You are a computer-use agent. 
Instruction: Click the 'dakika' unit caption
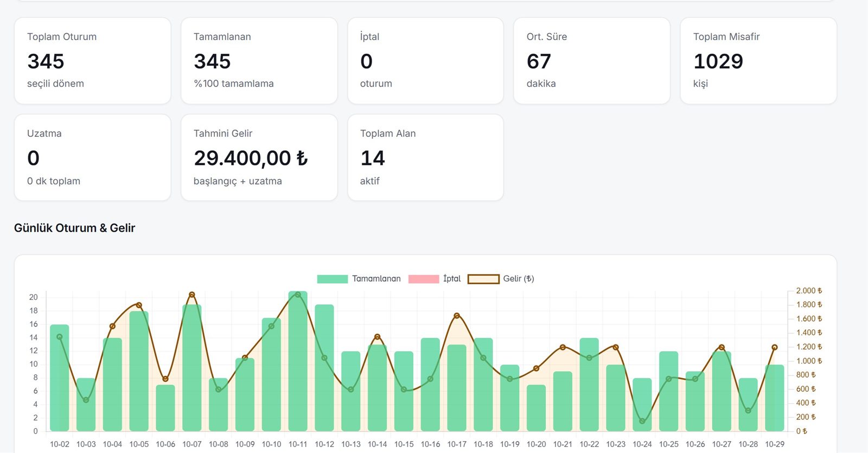[x=541, y=84]
